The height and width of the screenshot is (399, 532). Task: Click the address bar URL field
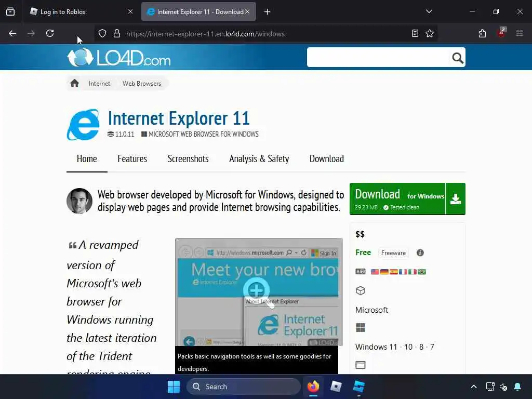point(264,34)
